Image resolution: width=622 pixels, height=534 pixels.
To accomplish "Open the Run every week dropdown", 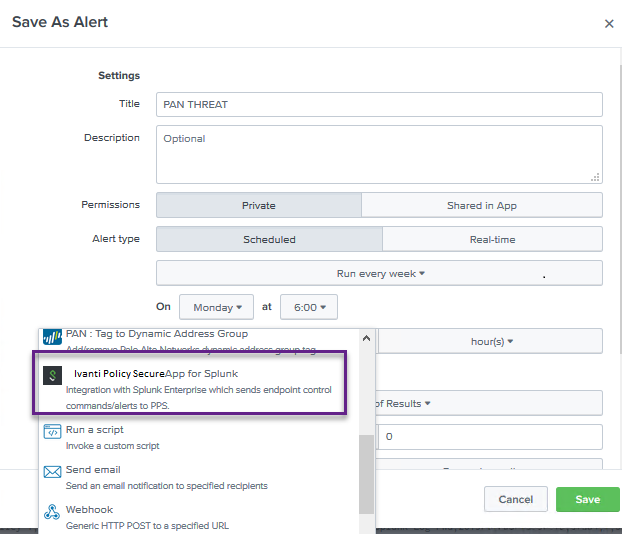I will tap(379, 273).
